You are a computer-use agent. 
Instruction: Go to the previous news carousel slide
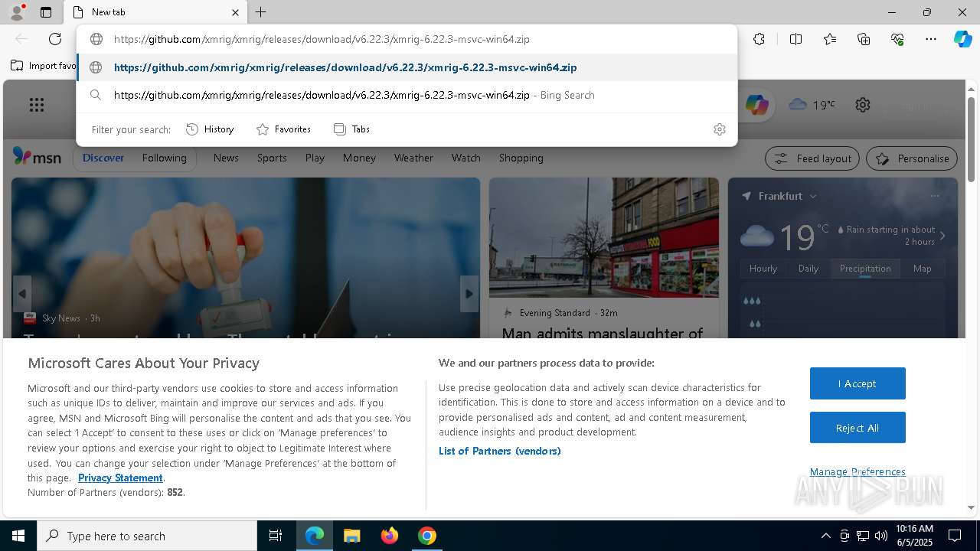coord(22,294)
